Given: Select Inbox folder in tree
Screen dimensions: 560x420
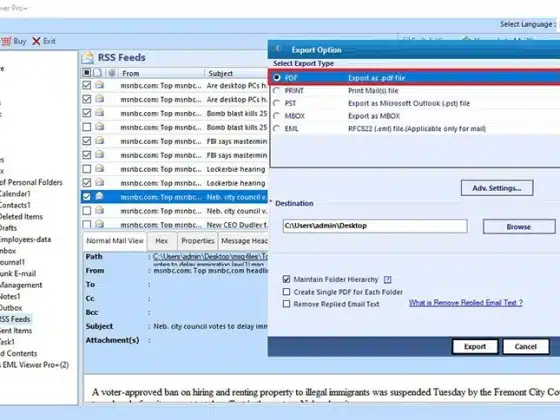Looking at the screenshot, I should (8, 251).
